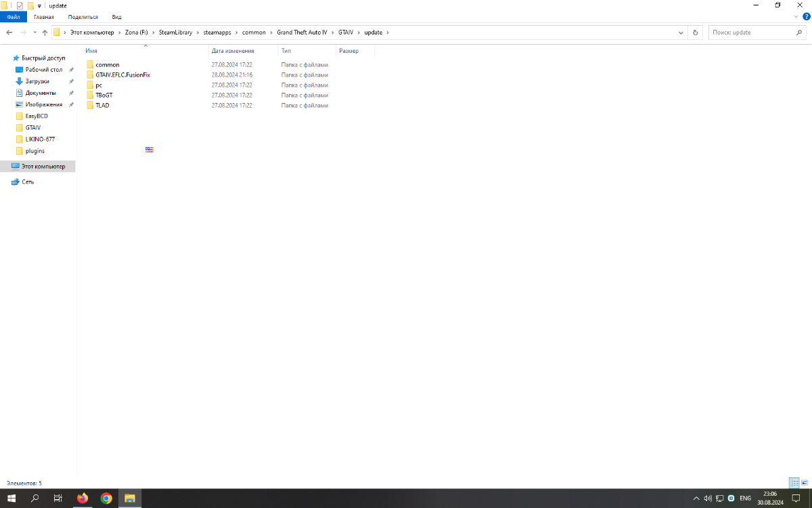Switch to the Вид ribbon tab
812x508 pixels.
[x=117, y=17]
